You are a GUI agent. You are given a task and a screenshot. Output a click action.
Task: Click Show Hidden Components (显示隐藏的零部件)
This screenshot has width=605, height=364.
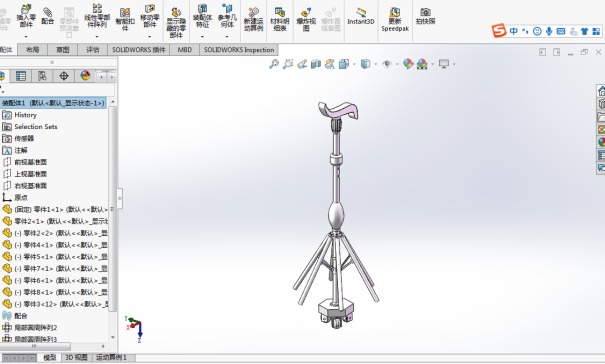pyautogui.click(x=176, y=22)
